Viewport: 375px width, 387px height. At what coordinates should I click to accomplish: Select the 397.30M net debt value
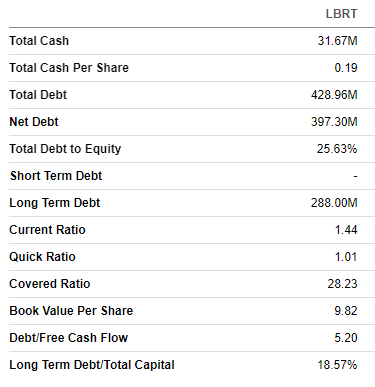coord(334,122)
